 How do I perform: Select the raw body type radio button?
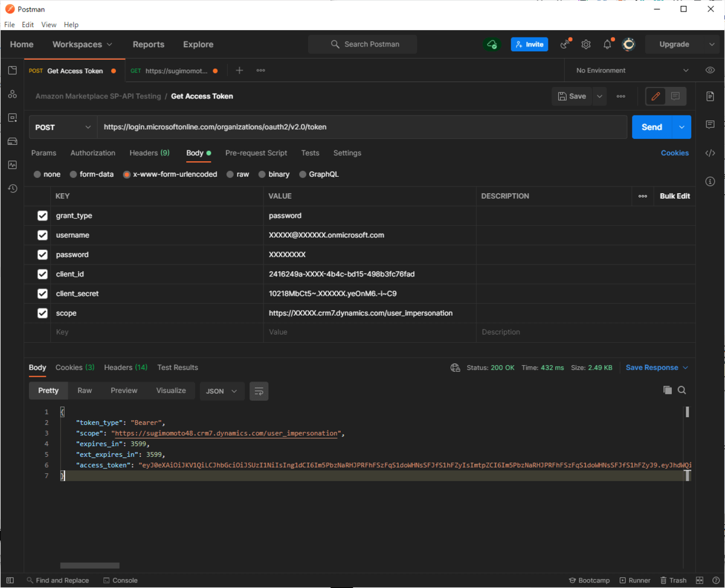click(x=230, y=174)
